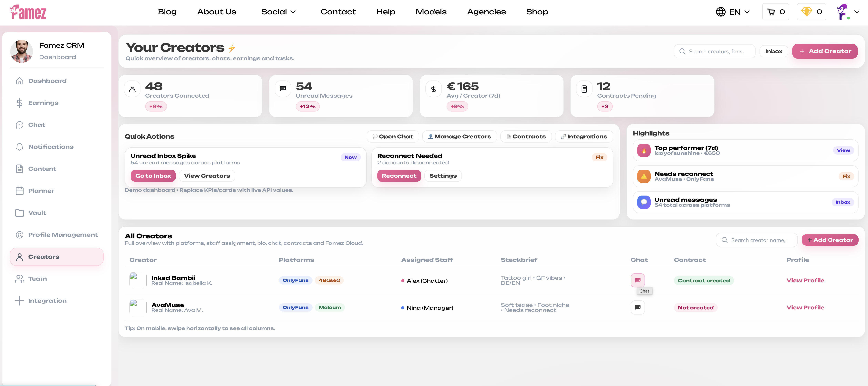Click the Go to Inbox button

153,176
